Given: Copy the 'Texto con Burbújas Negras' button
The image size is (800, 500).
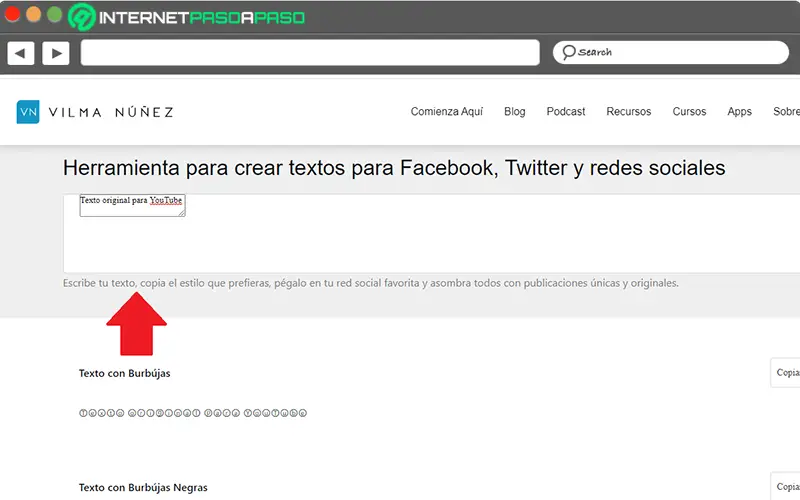Looking at the screenshot, I should pos(786,487).
